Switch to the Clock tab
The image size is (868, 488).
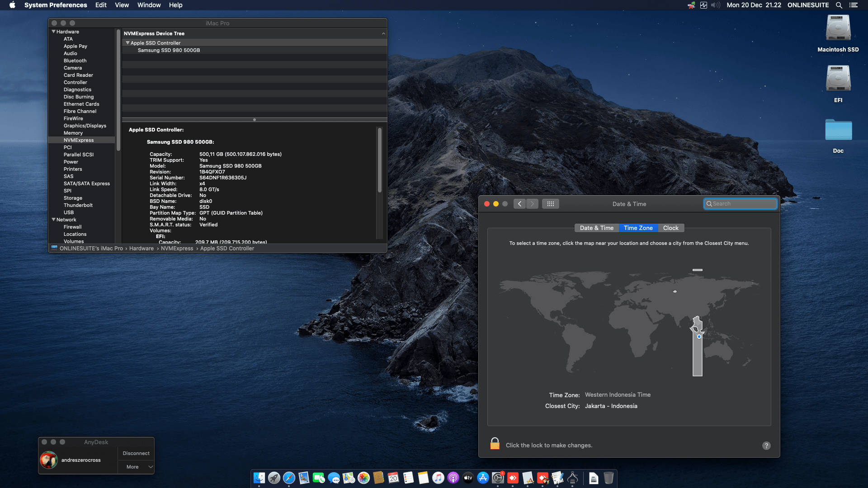[x=670, y=228]
